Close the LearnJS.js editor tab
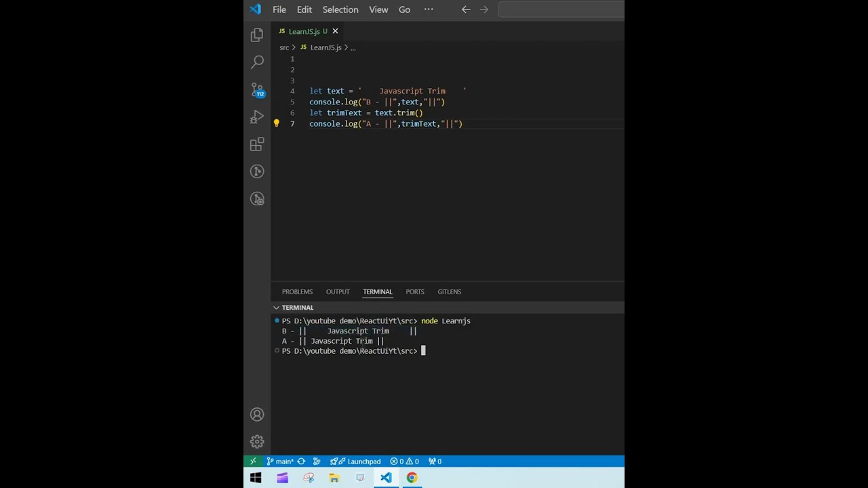868x488 pixels. point(335,31)
